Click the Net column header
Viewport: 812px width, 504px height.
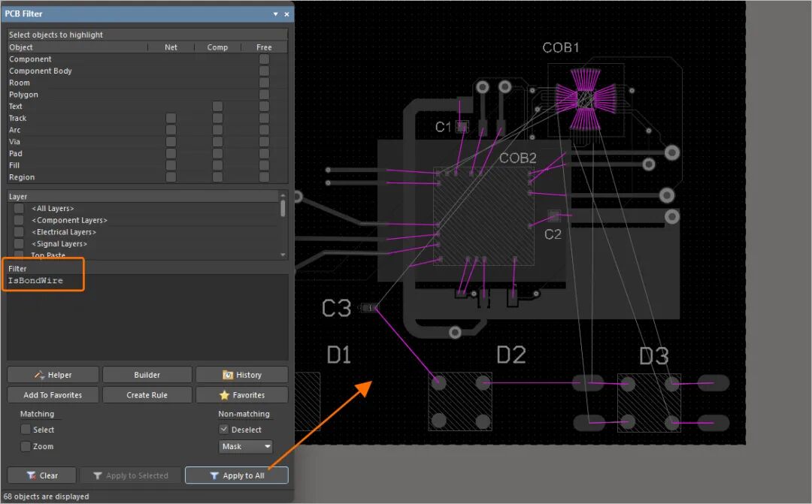pos(171,47)
